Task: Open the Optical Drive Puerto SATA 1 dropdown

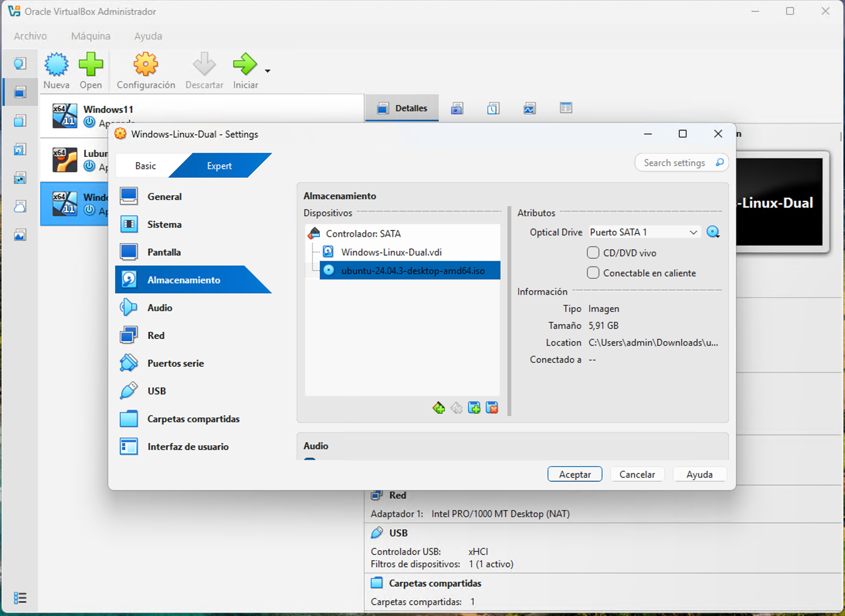Action: (644, 232)
